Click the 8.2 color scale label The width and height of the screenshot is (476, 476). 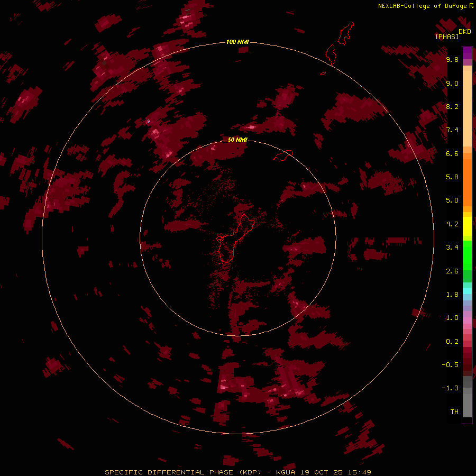452,106
